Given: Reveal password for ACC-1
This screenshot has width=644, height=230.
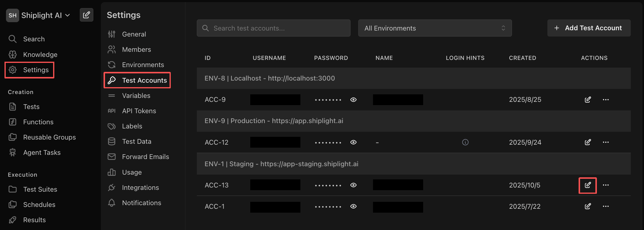Looking at the screenshot, I should point(354,206).
